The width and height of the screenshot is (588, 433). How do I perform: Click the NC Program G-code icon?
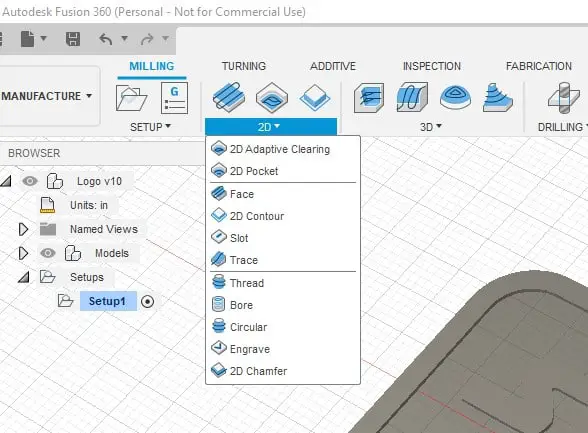pyautogui.click(x=174, y=98)
